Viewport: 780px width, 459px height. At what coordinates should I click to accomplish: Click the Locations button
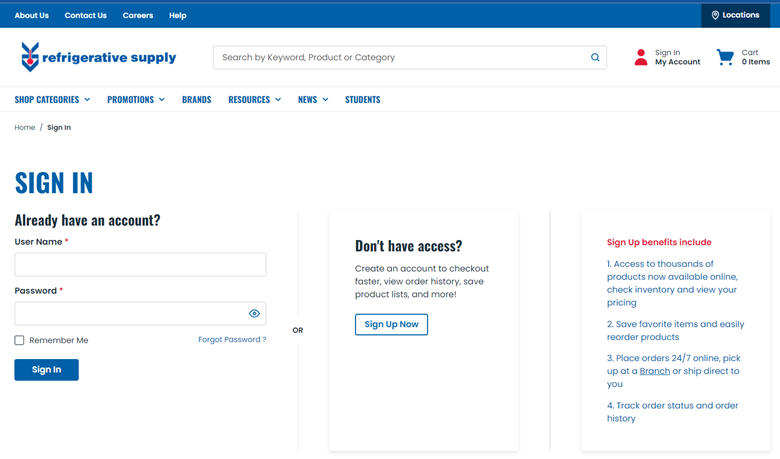735,15
